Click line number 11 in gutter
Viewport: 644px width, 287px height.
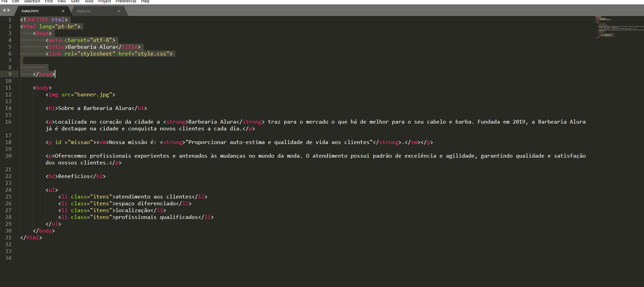[8, 88]
